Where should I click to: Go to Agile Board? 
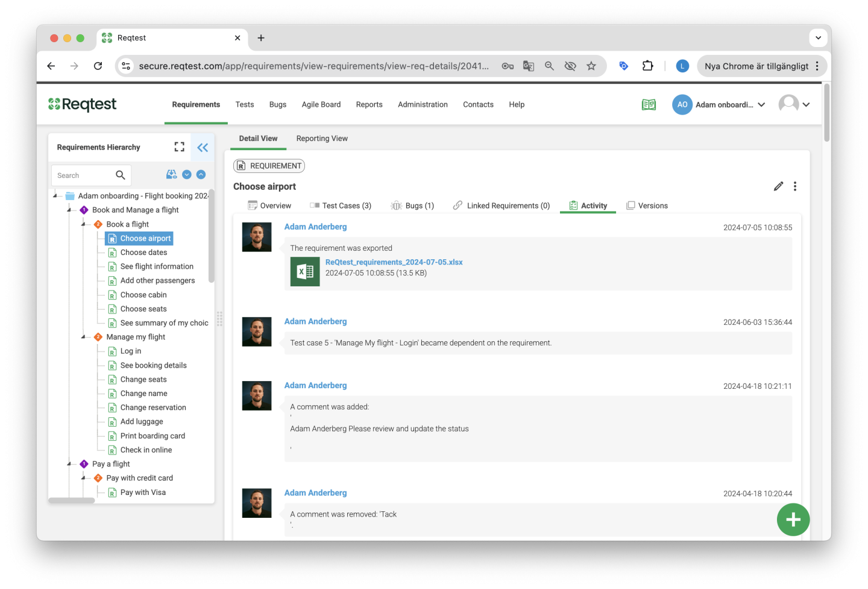(x=321, y=104)
